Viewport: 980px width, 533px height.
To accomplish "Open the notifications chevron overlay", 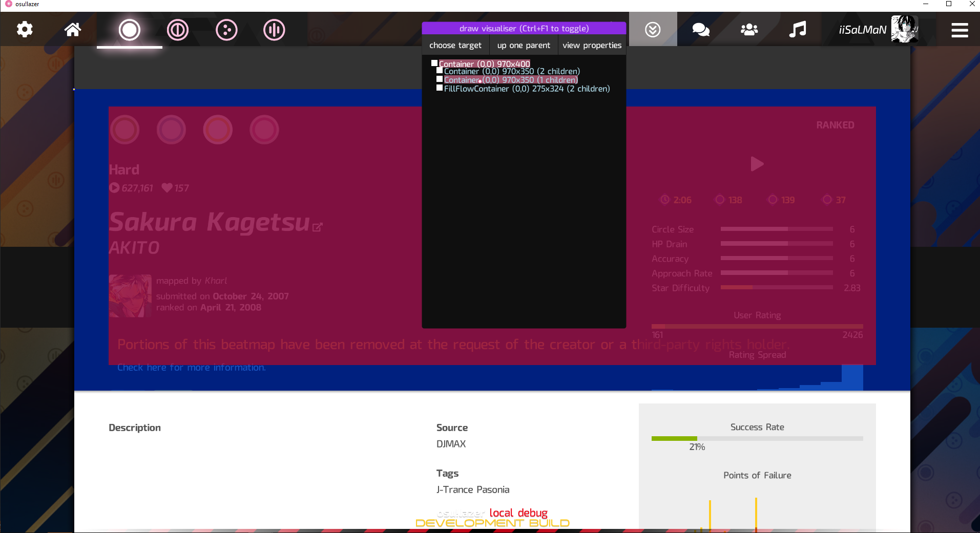I will click(x=652, y=29).
